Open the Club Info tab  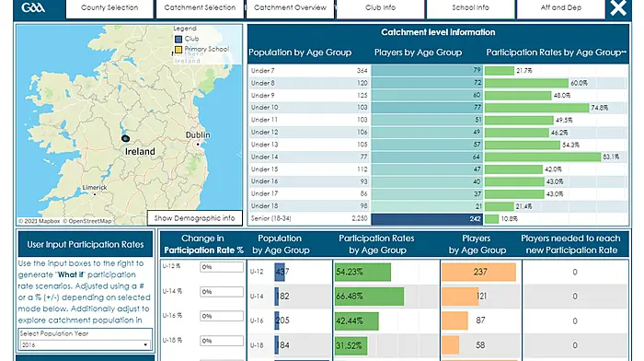coord(380,8)
